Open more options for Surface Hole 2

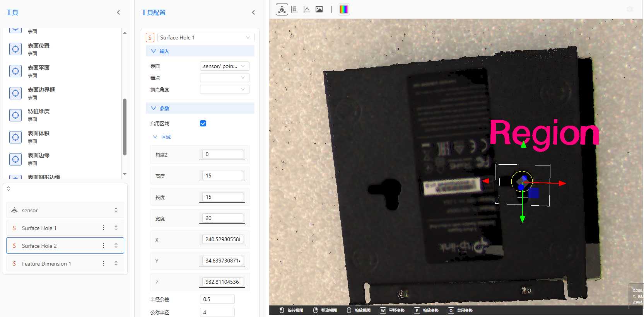pyautogui.click(x=104, y=245)
